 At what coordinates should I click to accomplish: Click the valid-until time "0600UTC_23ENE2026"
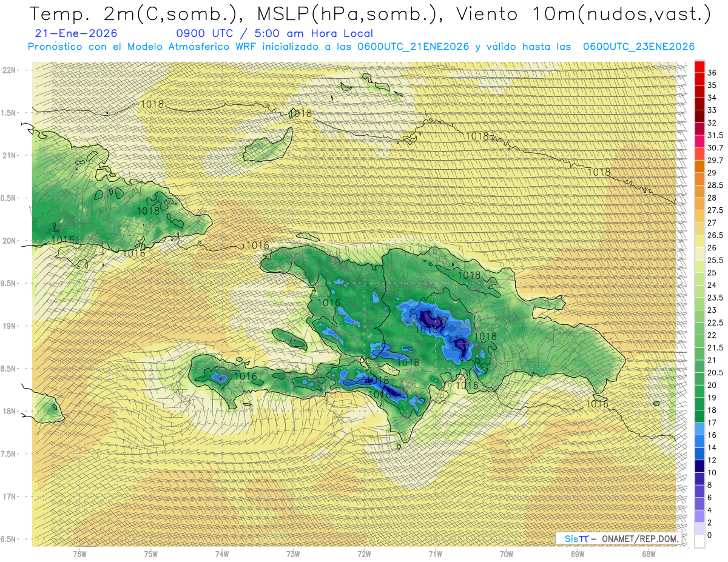[x=638, y=47]
